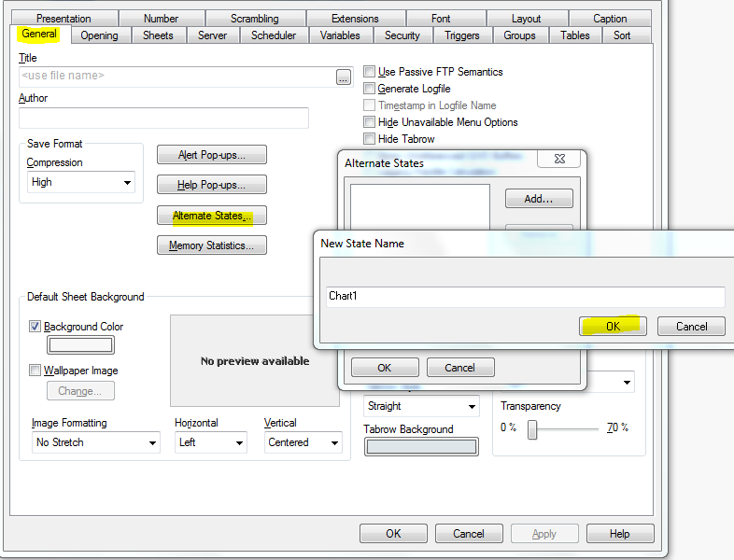The height and width of the screenshot is (560, 734).
Task: Open the Alternate States button
Action: tap(212, 216)
